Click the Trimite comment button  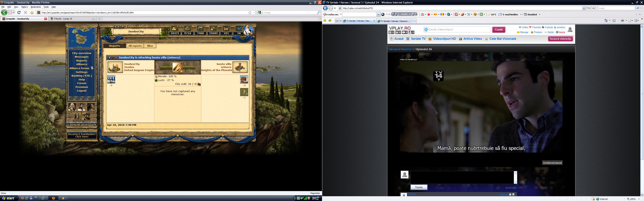coord(419,188)
